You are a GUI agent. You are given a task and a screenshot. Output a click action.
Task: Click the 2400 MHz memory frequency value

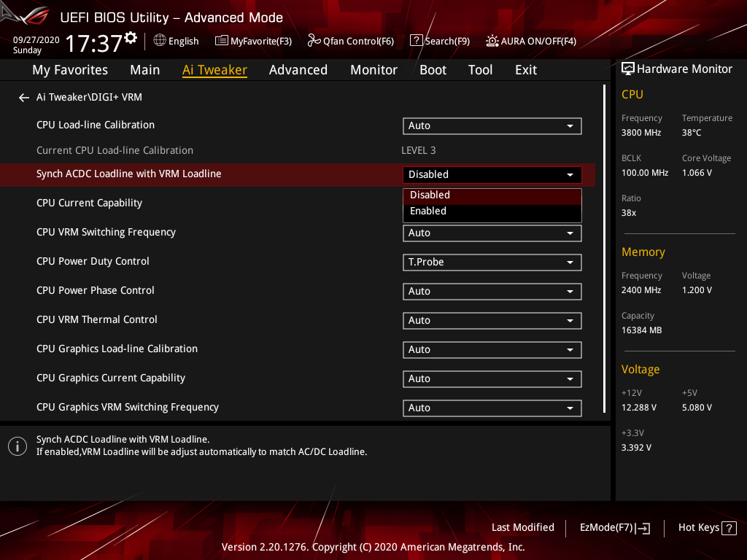[x=641, y=290]
